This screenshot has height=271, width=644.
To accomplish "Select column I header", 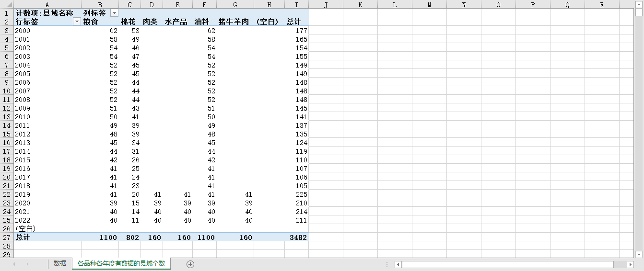I will [296, 4].
